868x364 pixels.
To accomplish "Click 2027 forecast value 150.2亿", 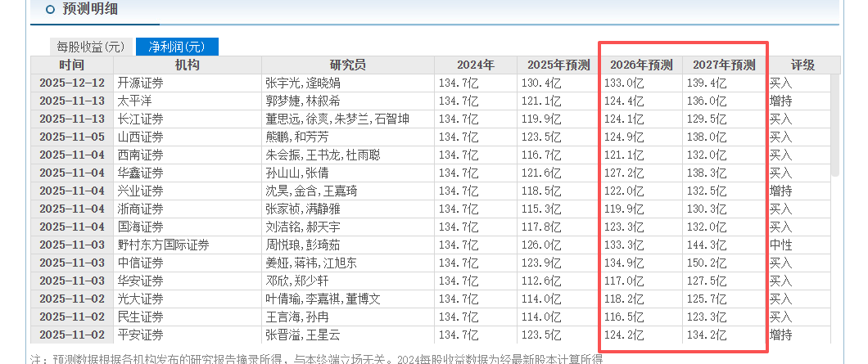I will point(707,263).
